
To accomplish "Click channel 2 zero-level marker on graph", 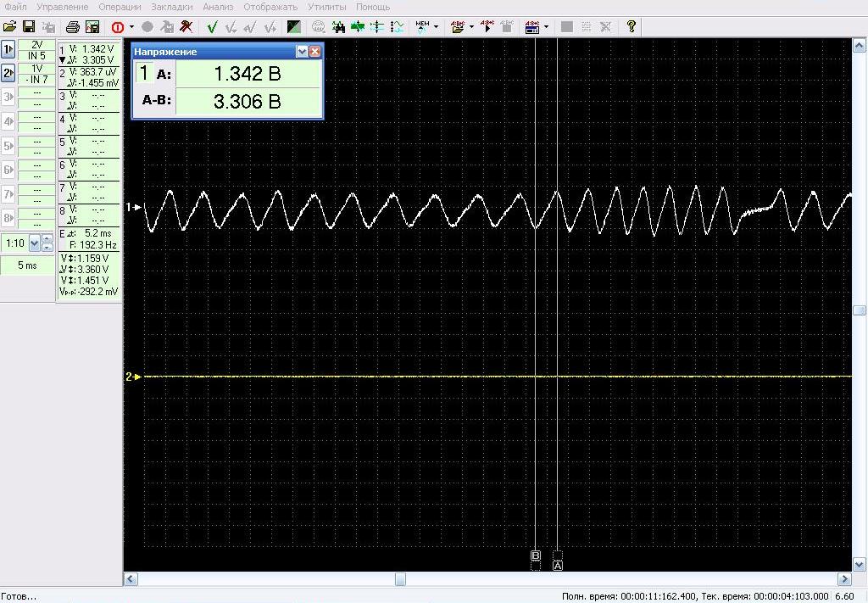I will pos(133,377).
